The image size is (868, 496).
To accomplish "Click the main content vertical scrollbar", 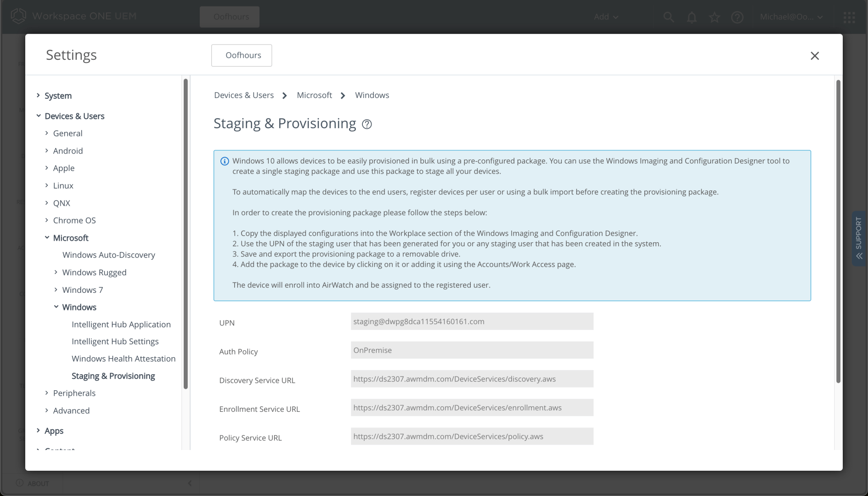I will click(838, 230).
